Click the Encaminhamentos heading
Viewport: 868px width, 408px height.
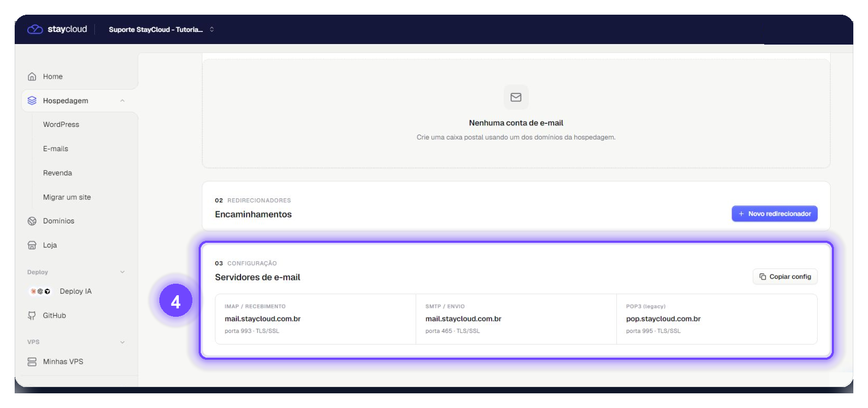click(x=253, y=214)
